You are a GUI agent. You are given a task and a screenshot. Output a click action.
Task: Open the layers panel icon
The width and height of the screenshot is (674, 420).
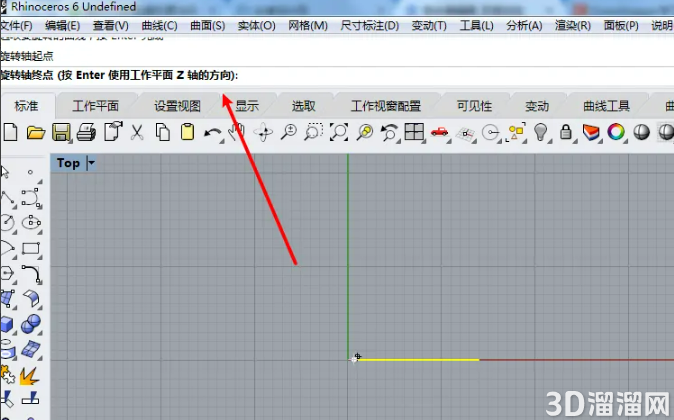pos(591,132)
